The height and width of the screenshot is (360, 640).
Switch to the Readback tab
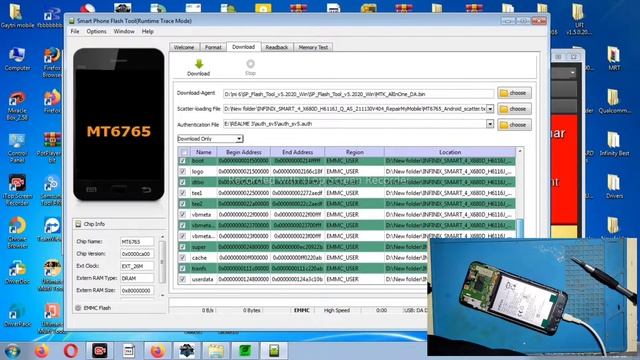click(x=277, y=47)
